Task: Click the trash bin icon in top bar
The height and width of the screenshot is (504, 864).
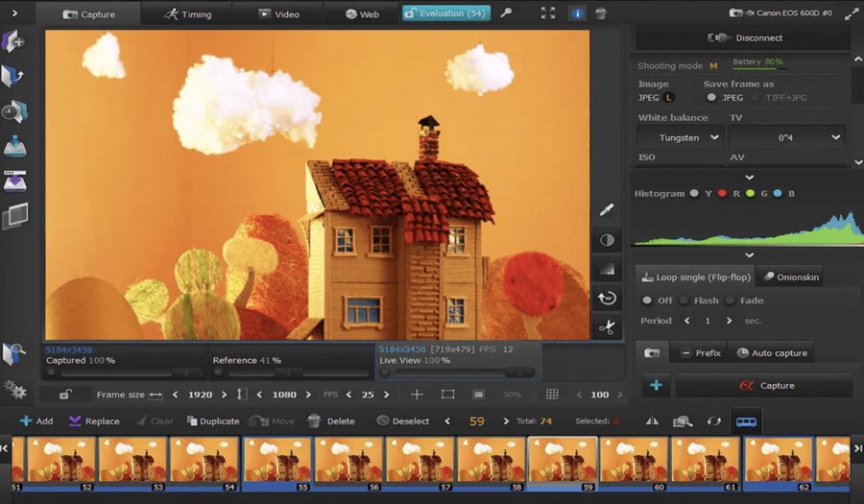Action: (x=600, y=13)
